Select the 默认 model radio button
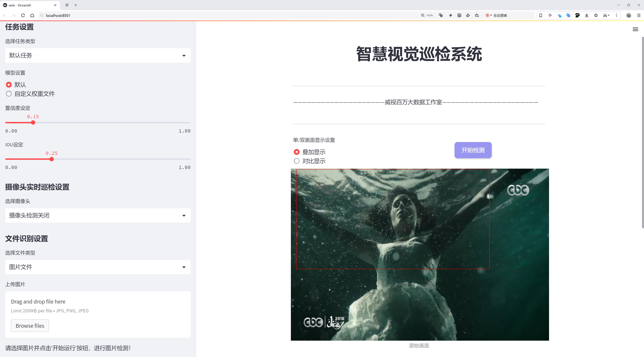This screenshot has width=644, height=357. click(x=9, y=85)
